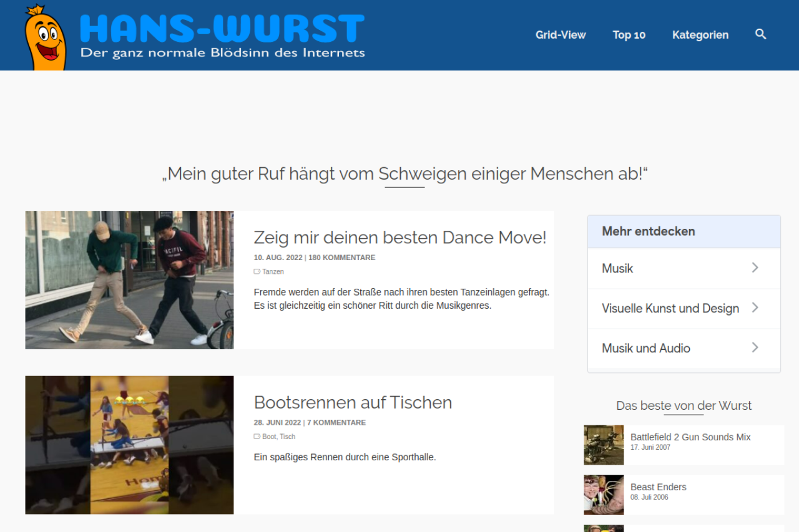Click the date 08. Juli 2006

point(649,498)
